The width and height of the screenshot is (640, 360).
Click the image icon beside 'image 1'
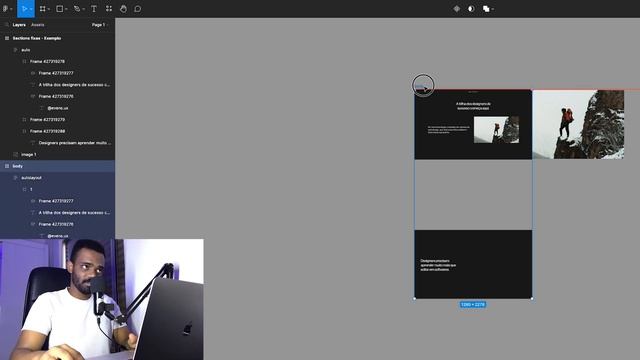click(x=16, y=155)
